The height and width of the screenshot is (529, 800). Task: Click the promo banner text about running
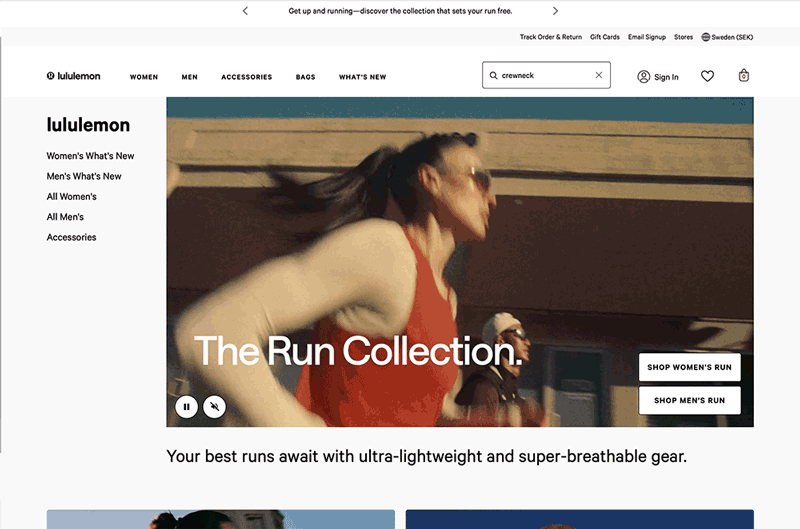click(x=400, y=11)
